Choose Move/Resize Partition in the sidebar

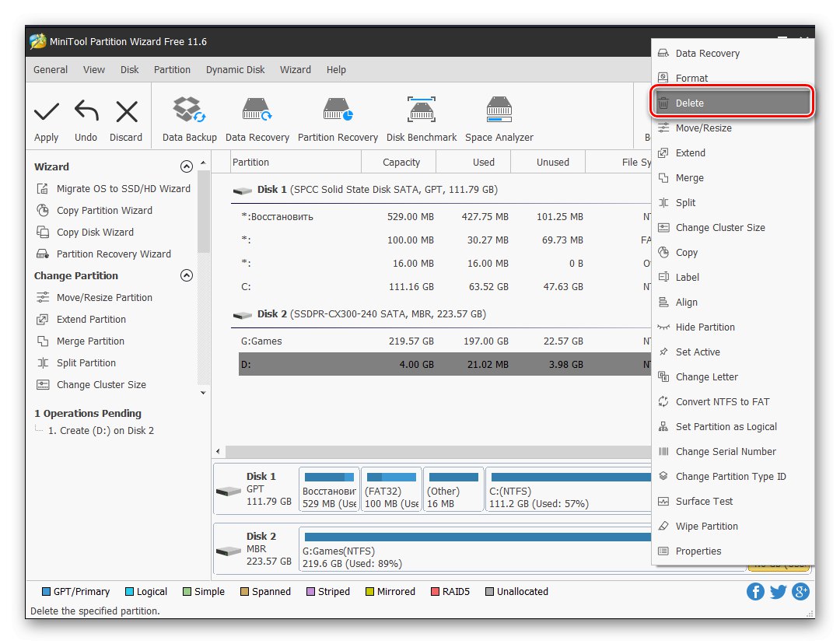click(94, 297)
